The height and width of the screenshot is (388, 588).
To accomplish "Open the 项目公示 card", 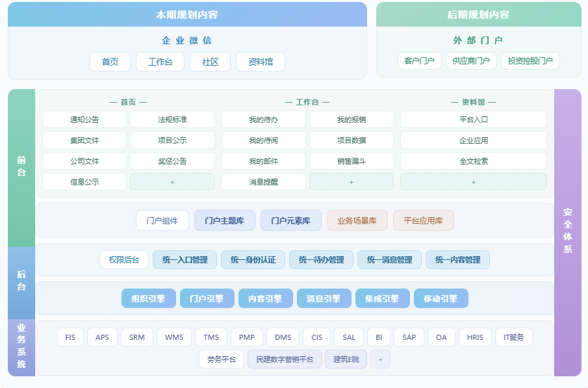I will (x=172, y=140).
